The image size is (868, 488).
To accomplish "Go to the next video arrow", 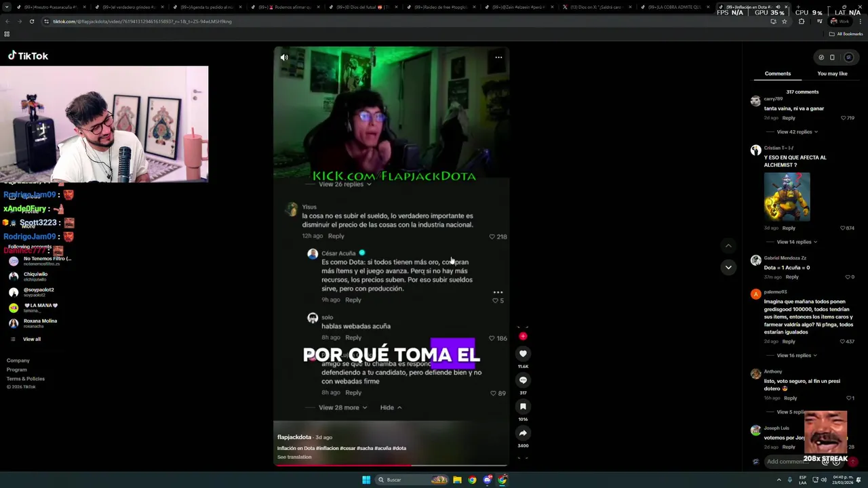I will click(x=728, y=267).
